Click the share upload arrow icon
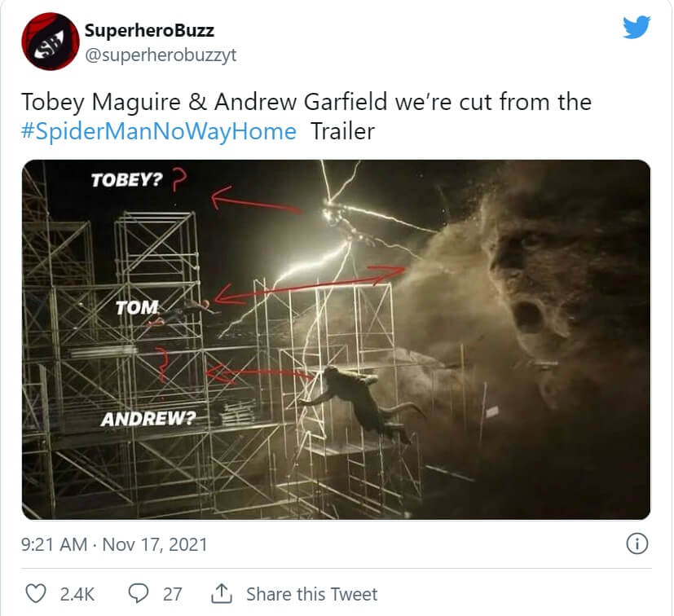 click(222, 593)
